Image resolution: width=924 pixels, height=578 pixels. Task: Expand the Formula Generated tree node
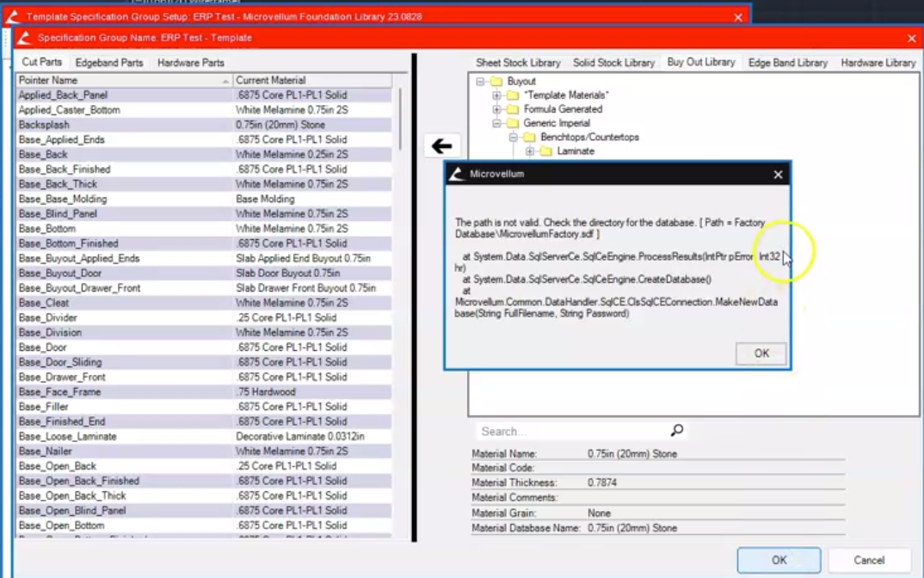tap(496, 109)
